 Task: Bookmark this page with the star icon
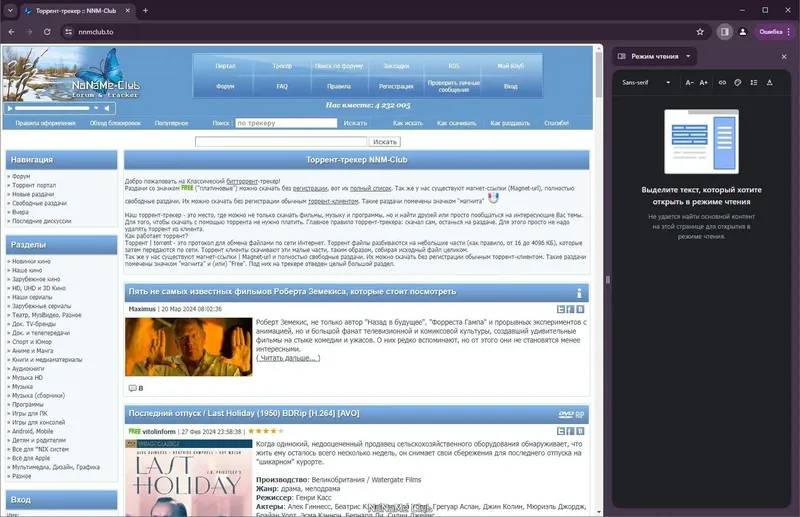pyautogui.click(x=700, y=32)
